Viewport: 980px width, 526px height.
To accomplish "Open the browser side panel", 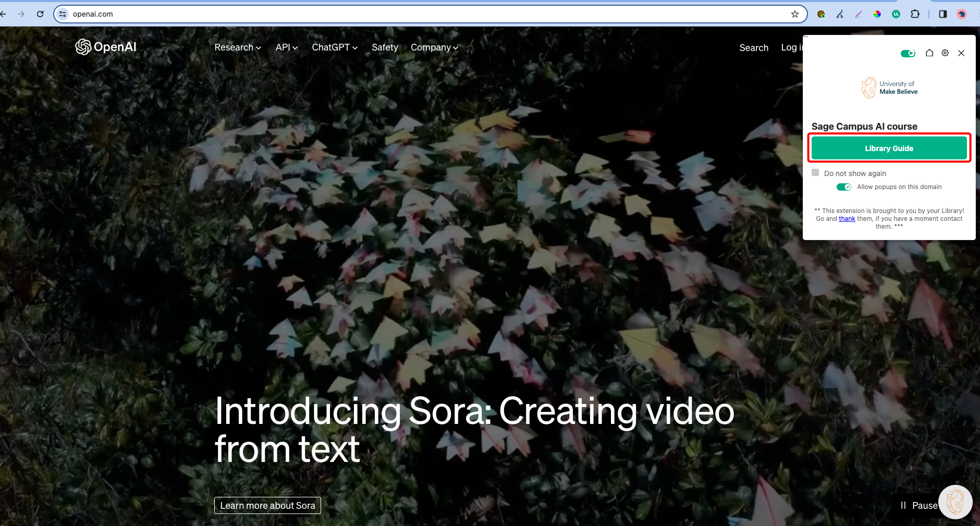I will pyautogui.click(x=943, y=14).
